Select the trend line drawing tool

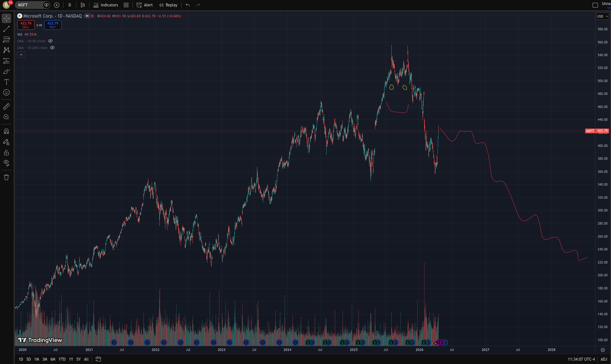click(x=6, y=29)
